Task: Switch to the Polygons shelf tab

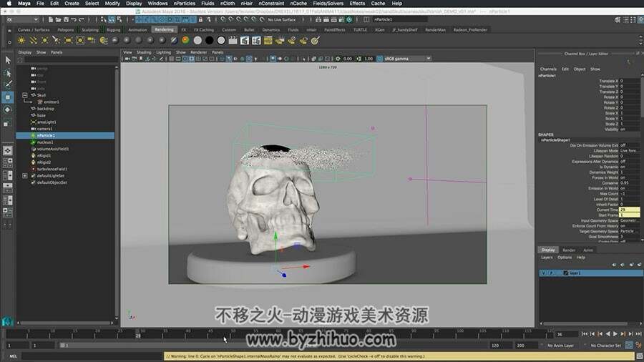Action: pos(66,29)
